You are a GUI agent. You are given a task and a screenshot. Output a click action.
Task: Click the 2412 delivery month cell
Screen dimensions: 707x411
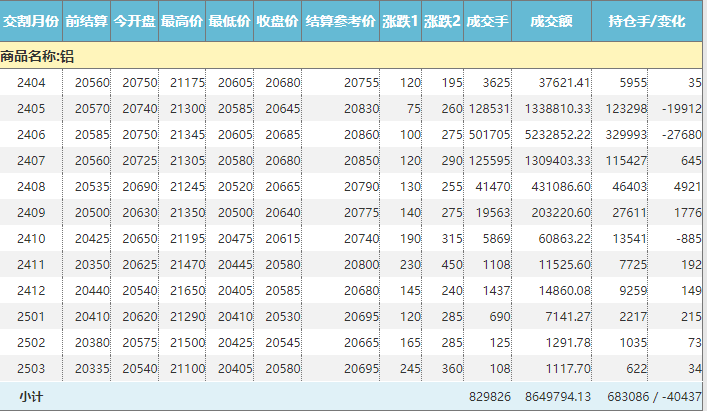[x=31, y=290]
